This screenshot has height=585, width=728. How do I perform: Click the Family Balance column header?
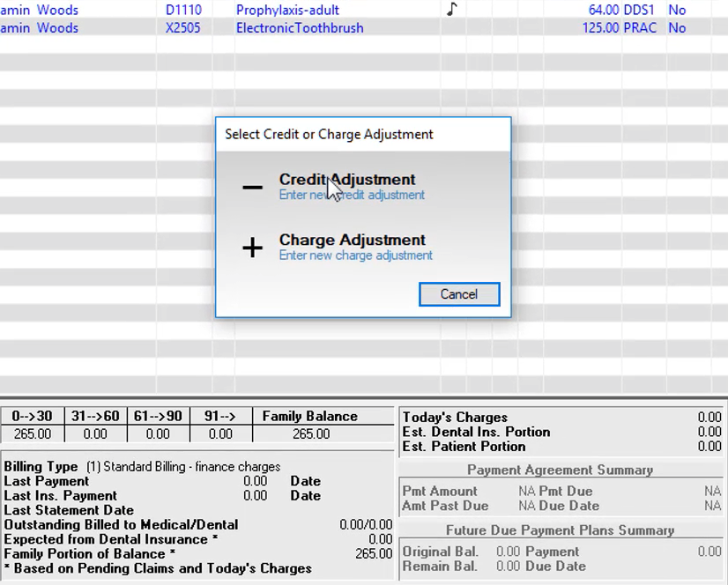[x=309, y=417]
